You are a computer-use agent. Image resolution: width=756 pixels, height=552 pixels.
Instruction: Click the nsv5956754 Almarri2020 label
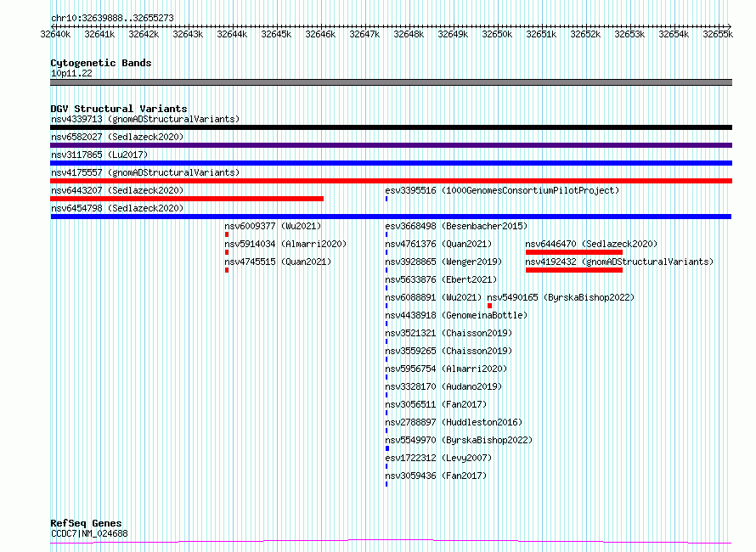(x=446, y=369)
